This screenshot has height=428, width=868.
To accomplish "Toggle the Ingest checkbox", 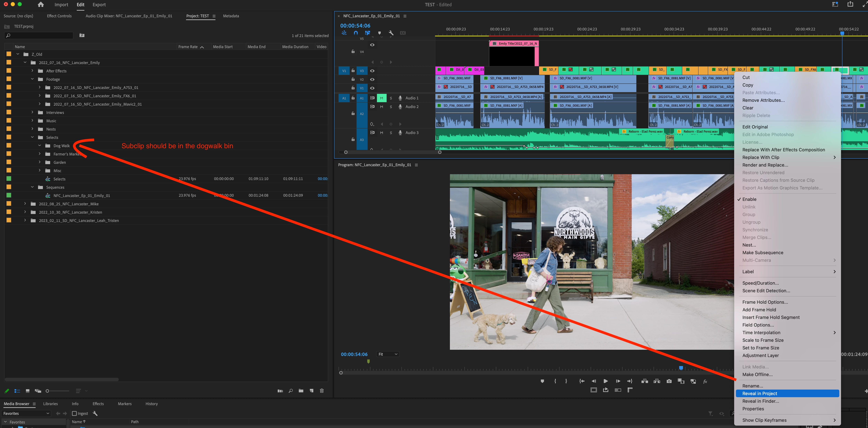I will click(75, 413).
